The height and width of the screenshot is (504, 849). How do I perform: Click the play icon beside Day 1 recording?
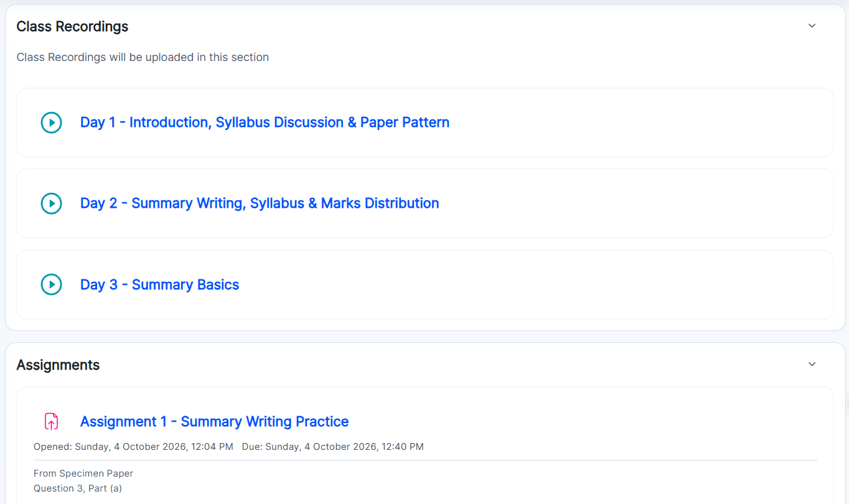pos(51,123)
